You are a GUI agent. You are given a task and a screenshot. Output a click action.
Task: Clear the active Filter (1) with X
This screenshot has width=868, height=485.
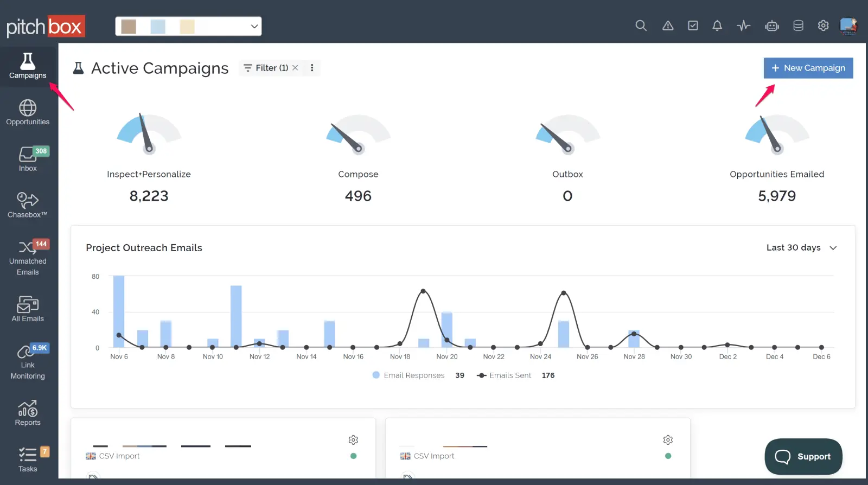[295, 68]
